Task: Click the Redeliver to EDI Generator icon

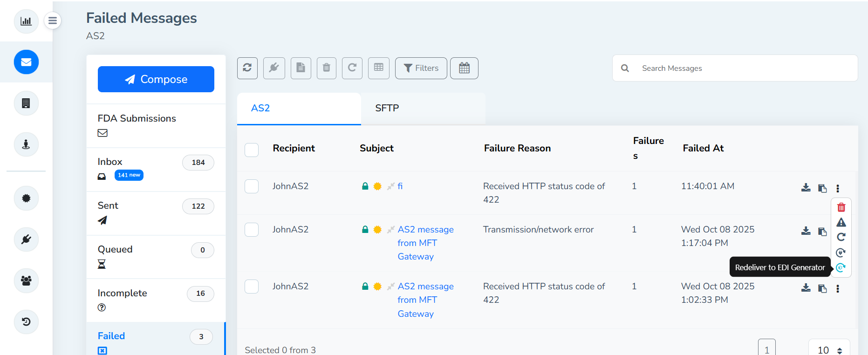Action: point(841,267)
